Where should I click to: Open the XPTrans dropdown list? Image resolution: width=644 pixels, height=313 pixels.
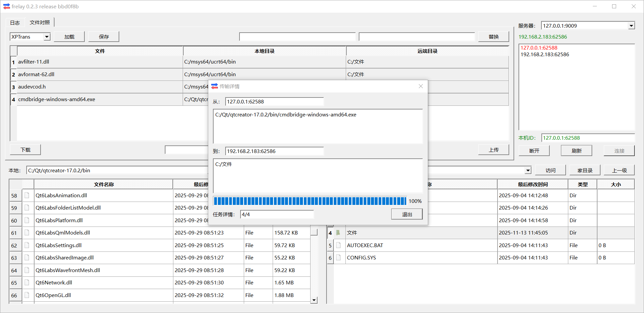47,37
